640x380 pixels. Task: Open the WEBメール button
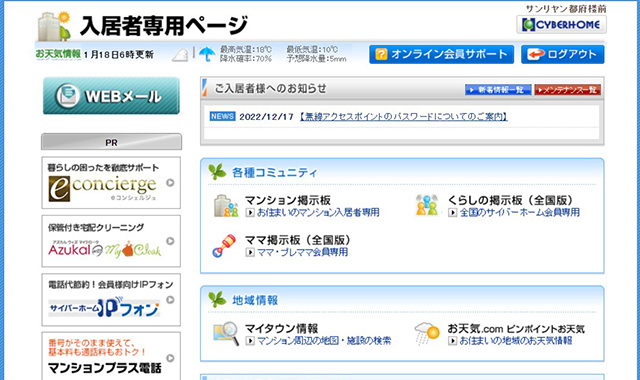(x=111, y=96)
